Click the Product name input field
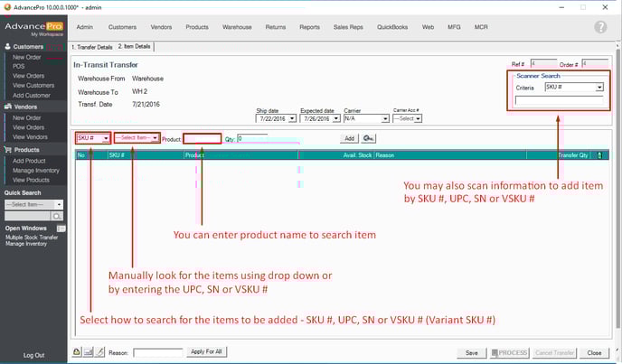Screen dimensions: 622x364 click(203, 138)
